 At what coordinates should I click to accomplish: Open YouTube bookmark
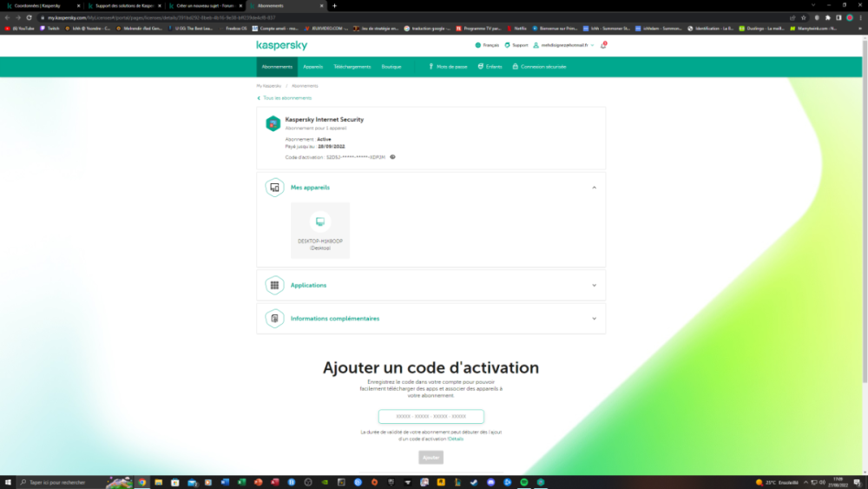tap(20, 29)
